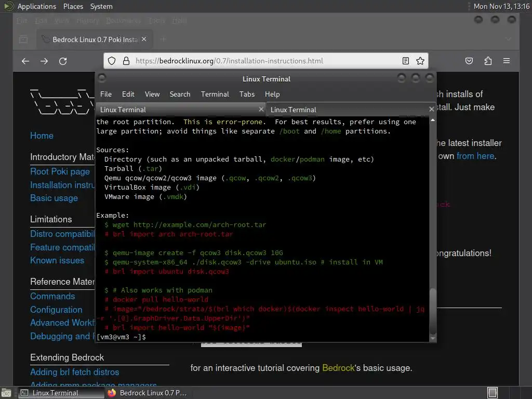532x399 pixels.
Task: Open the Installation instructions sidebar link
Action: point(62,185)
